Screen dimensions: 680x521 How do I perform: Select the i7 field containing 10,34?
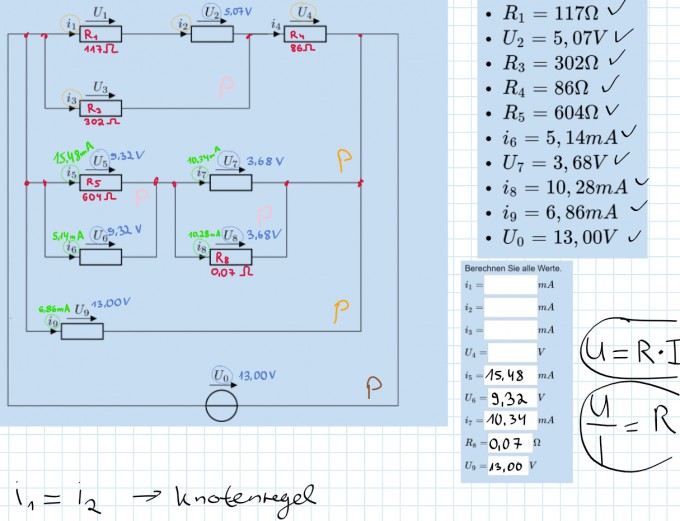[x=510, y=420]
